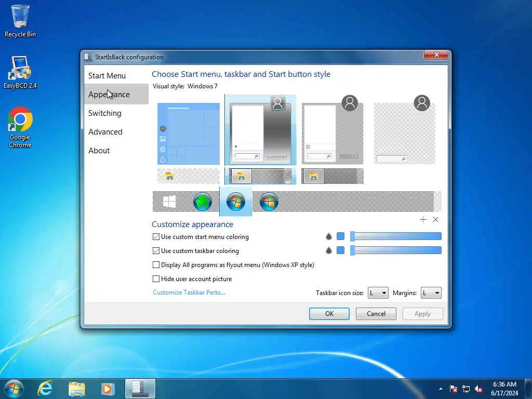Select the Windows 7 taskbar style thumbnail

[260, 176]
